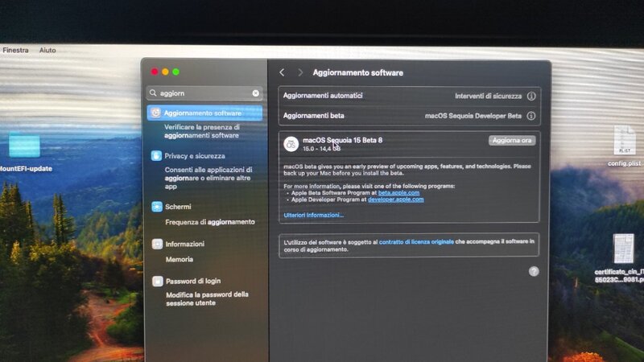Open the developer.apple.com link

coord(395,200)
